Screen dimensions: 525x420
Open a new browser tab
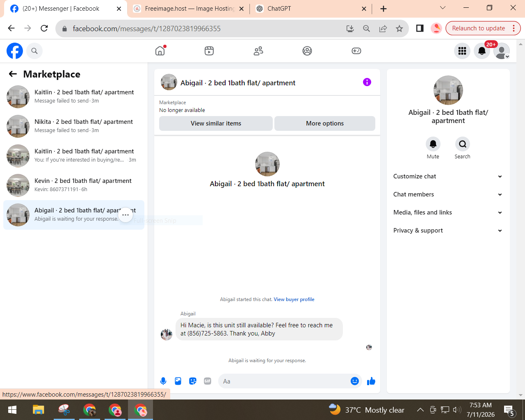click(x=383, y=9)
